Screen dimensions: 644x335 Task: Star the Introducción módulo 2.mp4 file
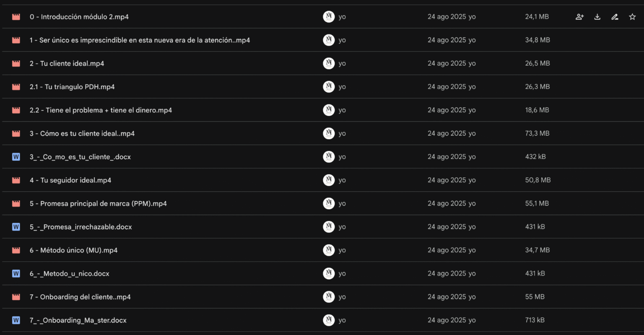(632, 17)
